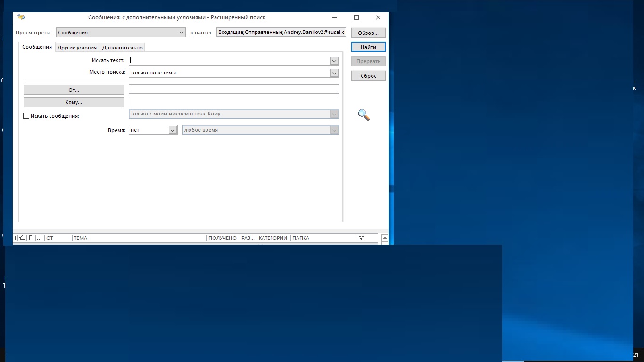The width and height of the screenshot is (644, 362).
Task: Click the Кому... button
Action: (x=74, y=102)
